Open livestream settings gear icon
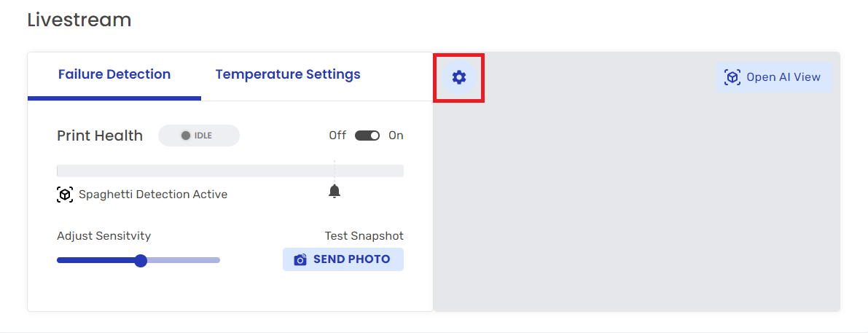Image resolution: width=868 pixels, height=333 pixels. (x=458, y=77)
